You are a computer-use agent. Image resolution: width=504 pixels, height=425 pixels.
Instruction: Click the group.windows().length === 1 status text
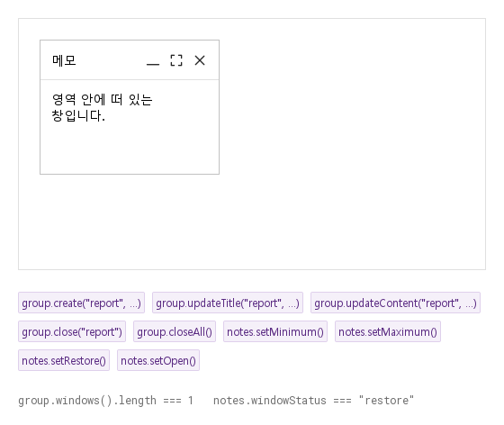(x=105, y=401)
